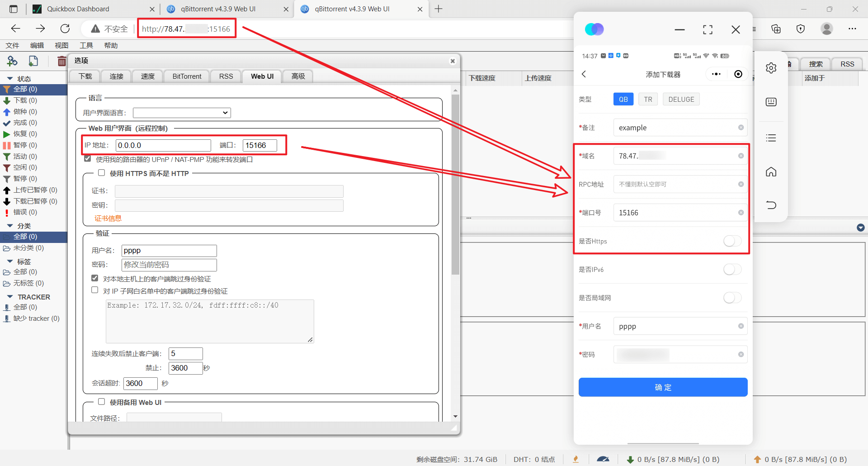Screen dimensions: 868x466
Task: Clear the 备注 field with its x icon
Action: click(x=741, y=128)
